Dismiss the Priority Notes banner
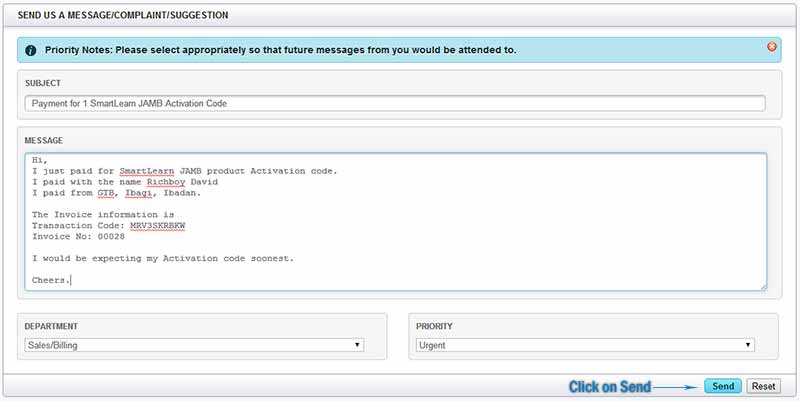 click(x=771, y=47)
